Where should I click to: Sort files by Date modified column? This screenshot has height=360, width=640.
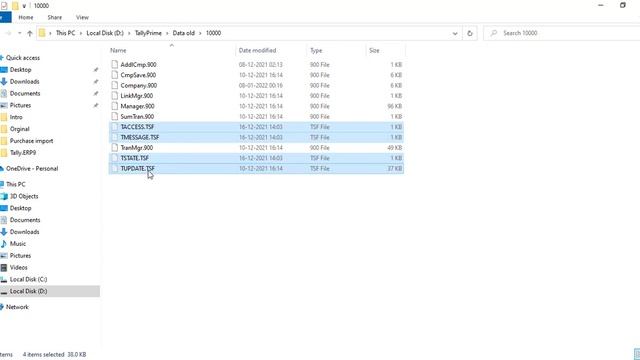click(x=258, y=50)
